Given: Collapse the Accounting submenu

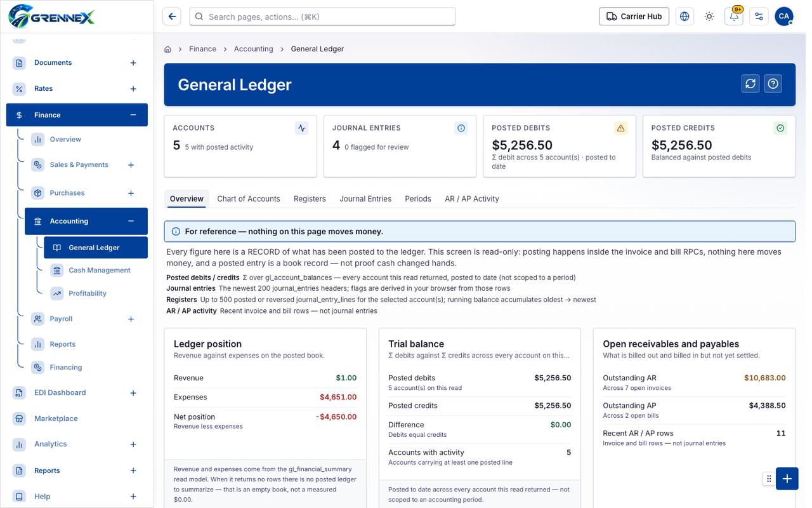Looking at the screenshot, I should click(131, 221).
